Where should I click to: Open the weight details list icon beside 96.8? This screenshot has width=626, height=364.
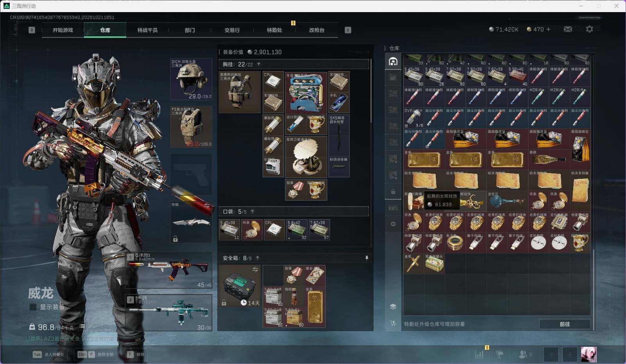click(82, 327)
